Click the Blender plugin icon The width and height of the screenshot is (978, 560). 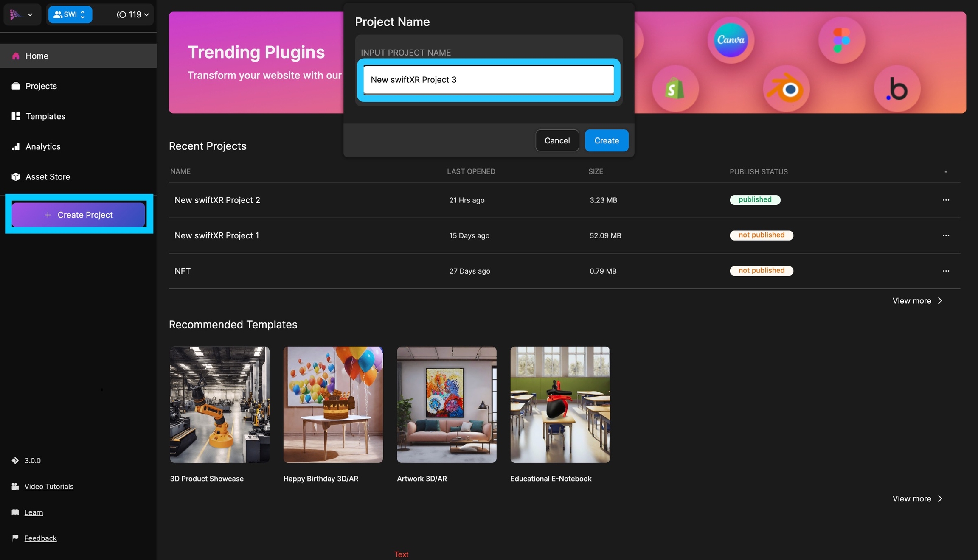click(786, 89)
